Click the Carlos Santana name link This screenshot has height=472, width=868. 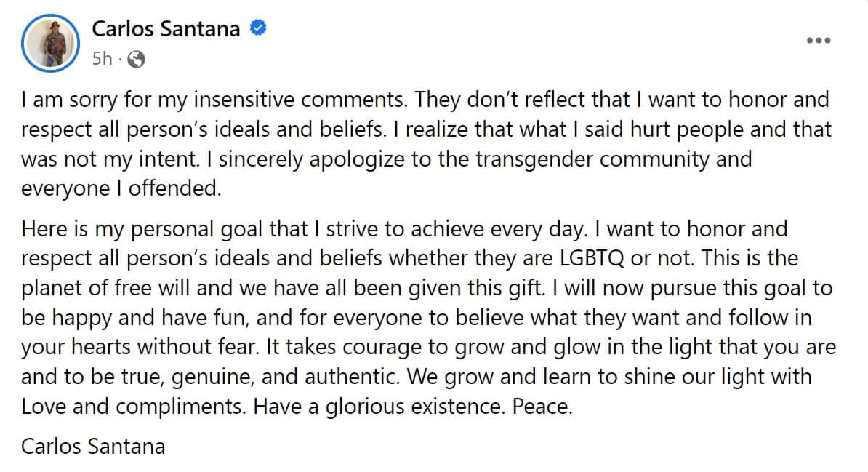click(164, 29)
